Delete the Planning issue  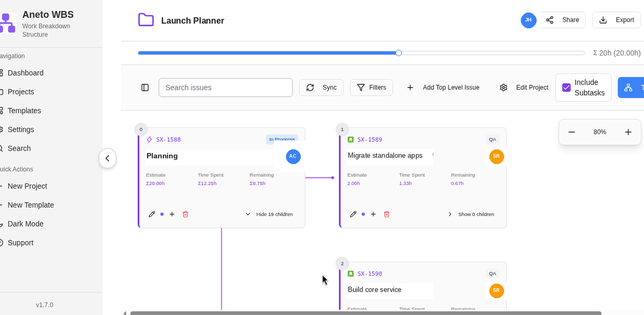click(185, 214)
